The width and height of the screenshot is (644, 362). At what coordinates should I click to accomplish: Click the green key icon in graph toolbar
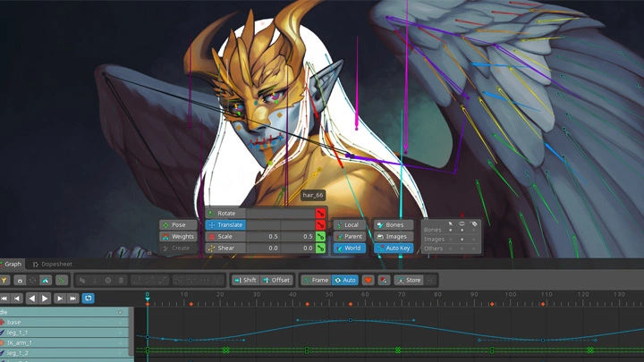[61, 281]
